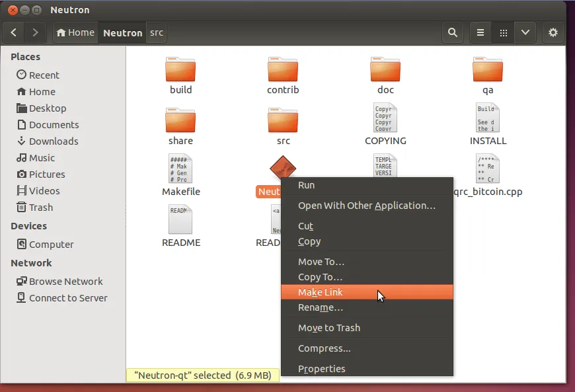575x392 pixels.
Task: Click the Network heading
Action: (x=31, y=263)
